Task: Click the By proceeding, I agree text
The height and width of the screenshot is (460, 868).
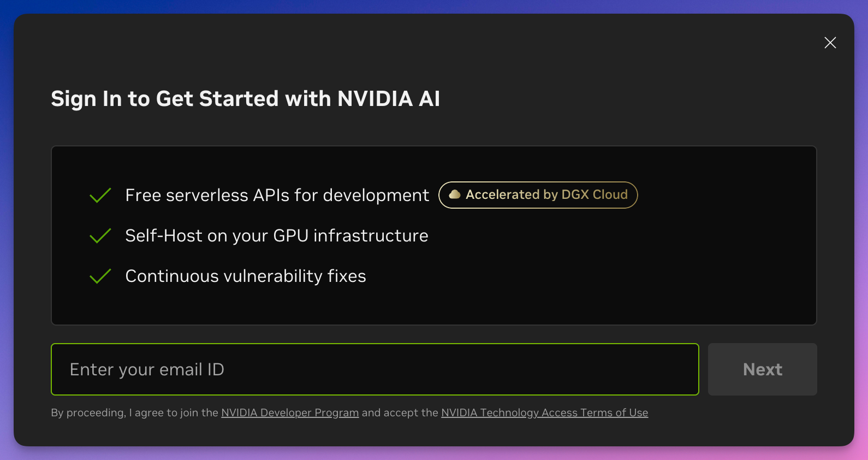Action: click(134, 412)
